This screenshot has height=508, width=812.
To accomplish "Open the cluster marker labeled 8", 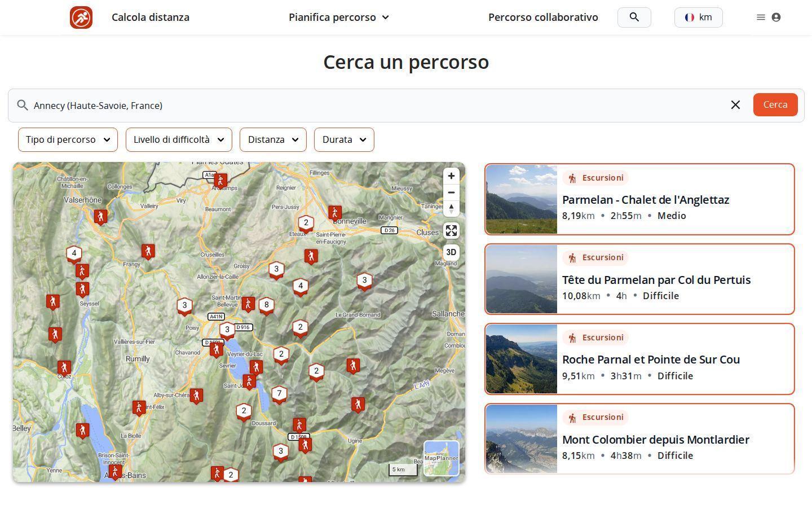I will (267, 305).
